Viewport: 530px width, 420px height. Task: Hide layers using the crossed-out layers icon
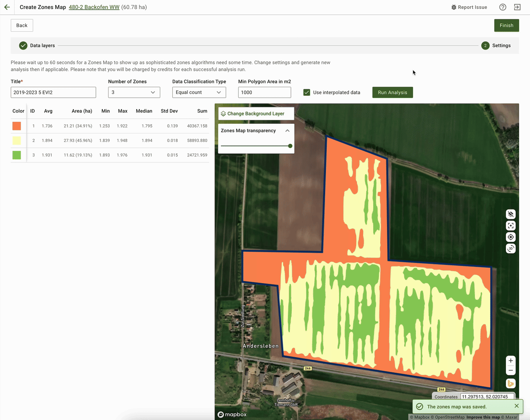pyautogui.click(x=511, y=214)
